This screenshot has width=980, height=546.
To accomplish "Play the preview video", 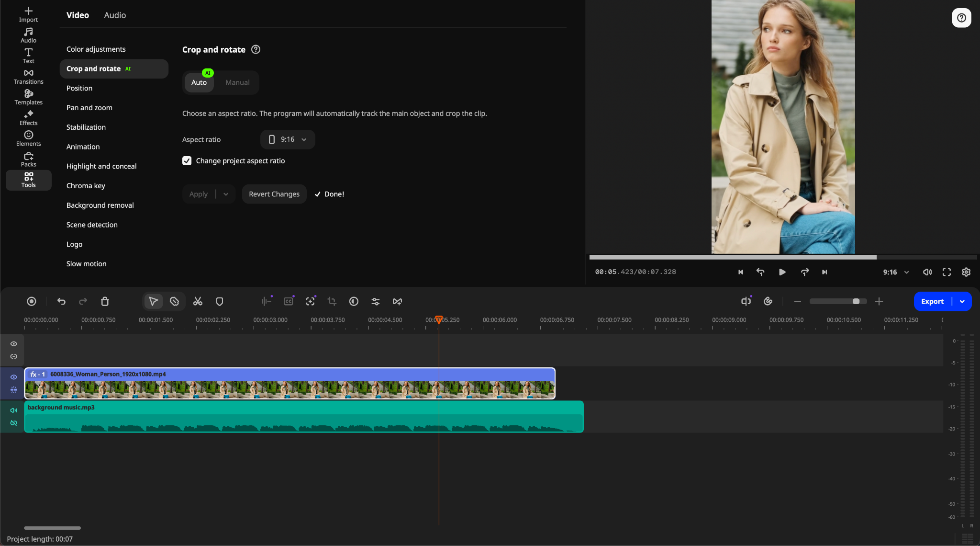I will pyautogui.click(x=782, y=272).
